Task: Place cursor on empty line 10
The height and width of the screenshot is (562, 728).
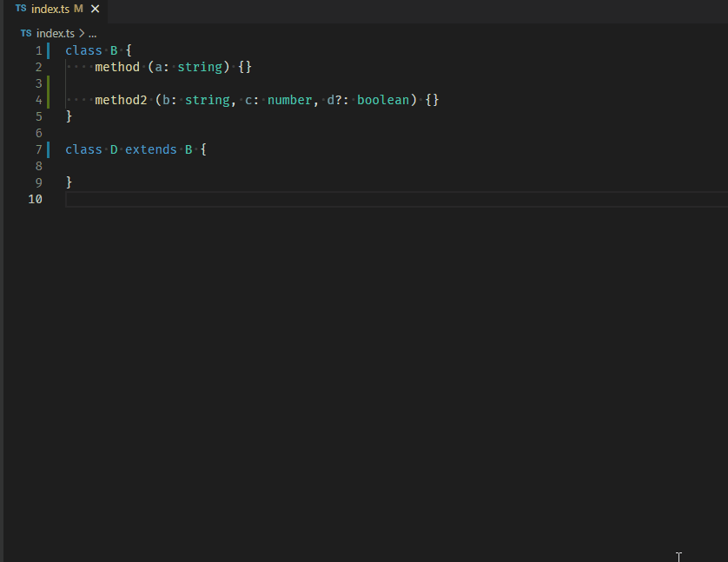Action: (396, 200)
